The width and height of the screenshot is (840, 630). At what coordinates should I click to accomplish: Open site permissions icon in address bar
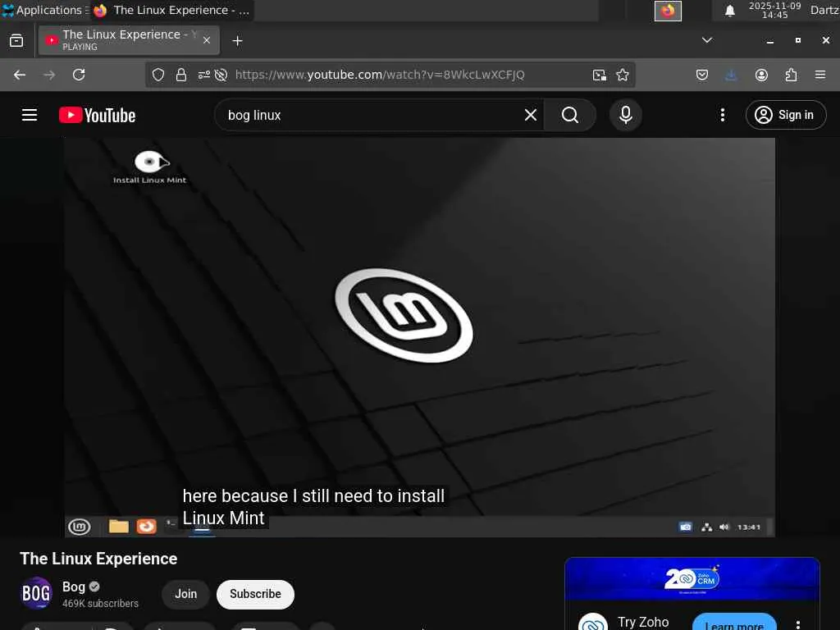(x=203, y=75)
